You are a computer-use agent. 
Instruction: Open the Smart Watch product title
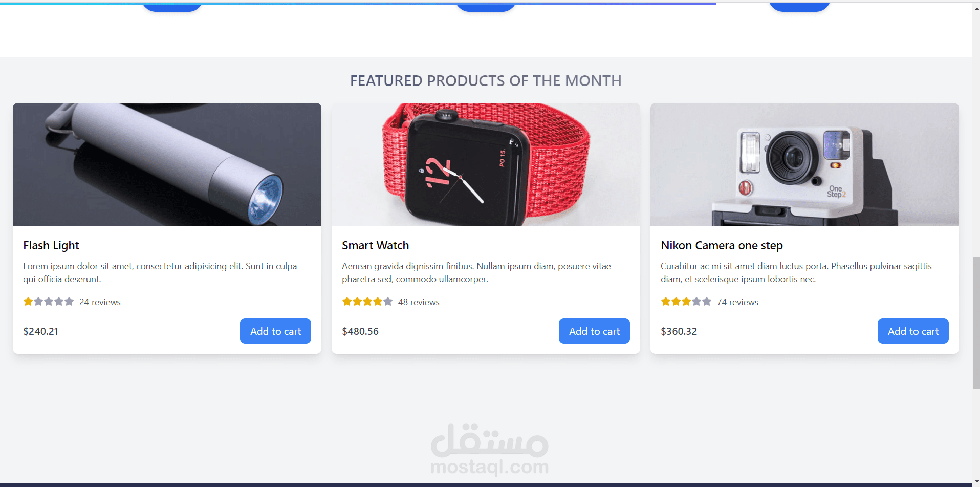tap(376, 246)
